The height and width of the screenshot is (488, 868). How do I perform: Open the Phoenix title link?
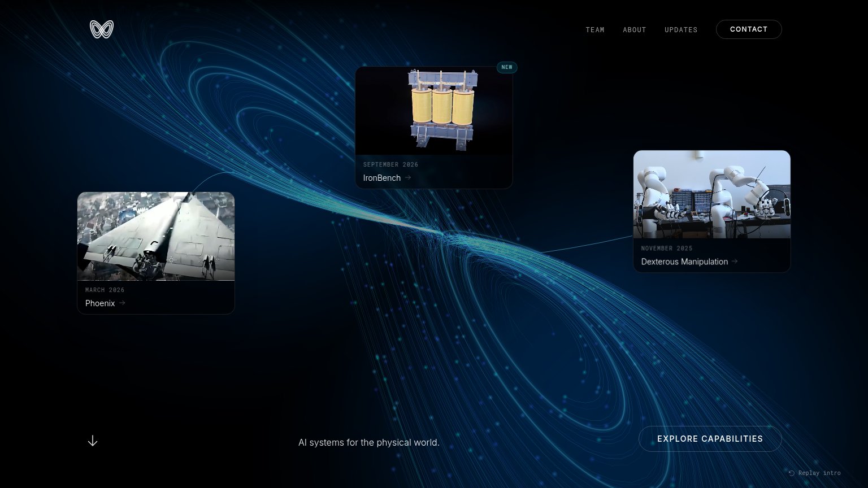(100, 303)
